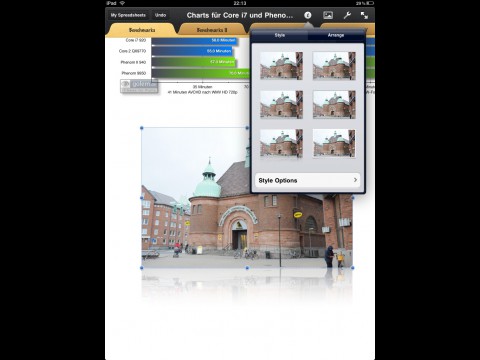480x360 pixels.
Task: Click the bottom-left image resize handle
Action: [x=142, y=268]
